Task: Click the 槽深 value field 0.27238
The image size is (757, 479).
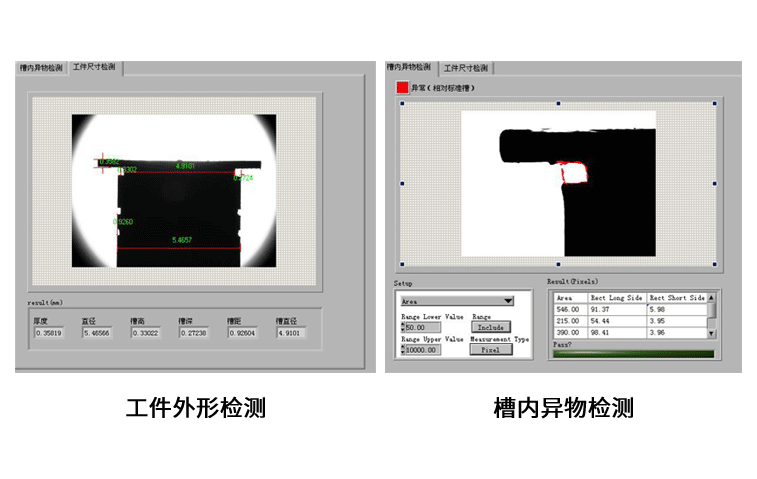Action: pyautogui.click(x=194, y=333)
